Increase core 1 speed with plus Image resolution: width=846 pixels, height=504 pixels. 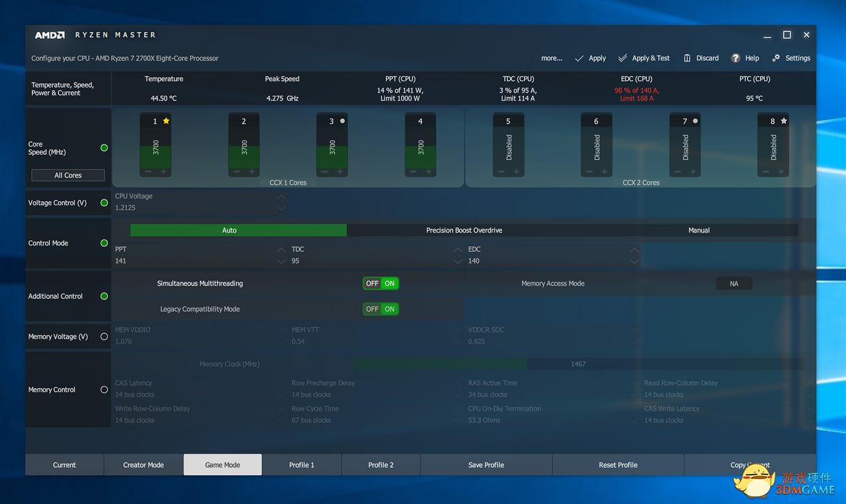[x=164, y=172]
